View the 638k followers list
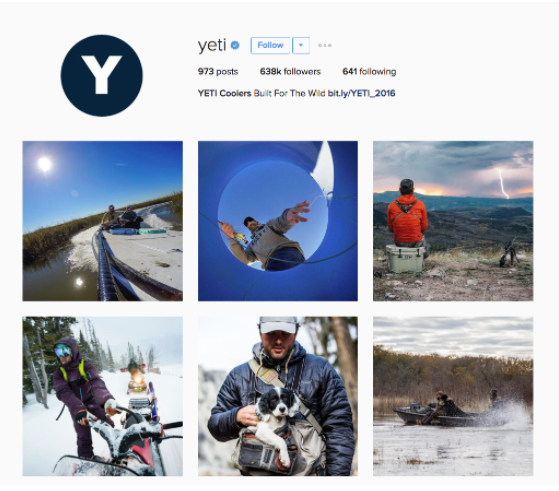This screenshot has height=491, width=559. click(290, 72)
